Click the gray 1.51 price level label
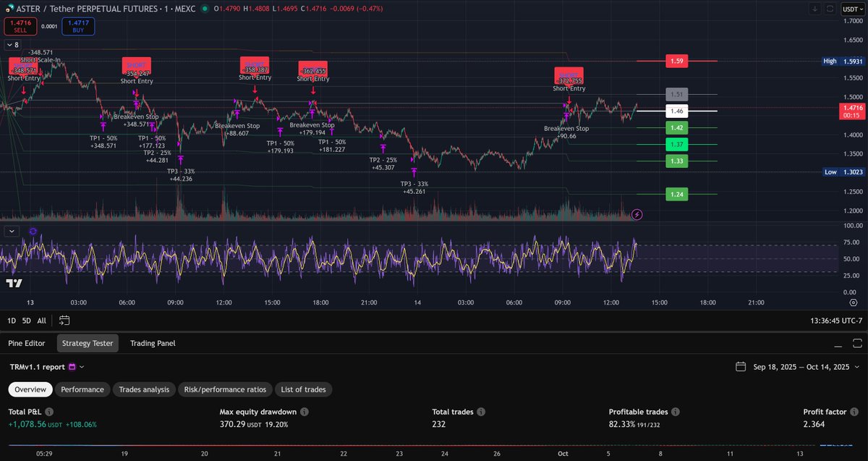This screenshot has width=868, height=461. click(676, 94)
